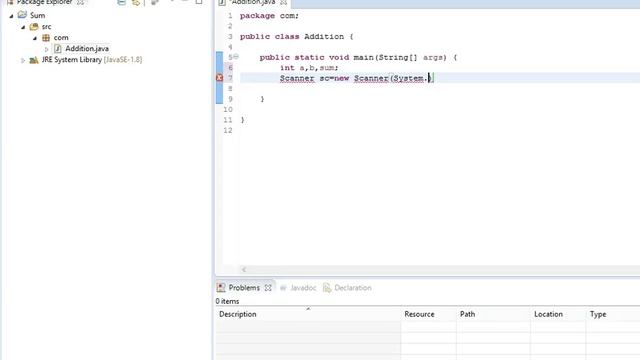The image size is (640, 360).
Task: Click the closing brace on line 11
Action: (x=242, y=120)
